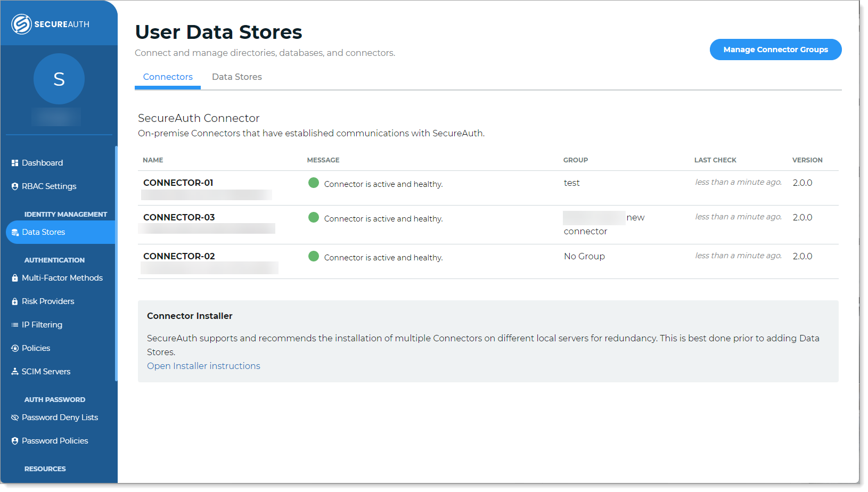Click the SCIM Servers icon
This screenshot has height=492, width=868.
[x=15, y=372]
